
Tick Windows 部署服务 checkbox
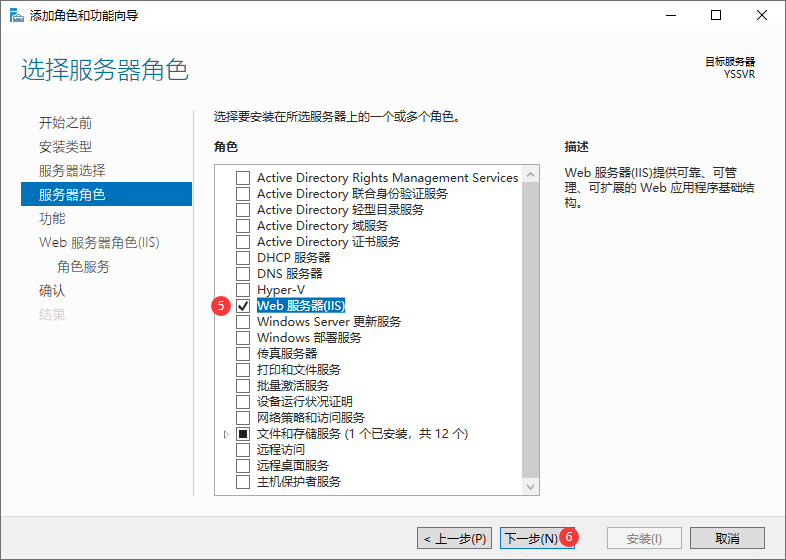pos(243,338)
